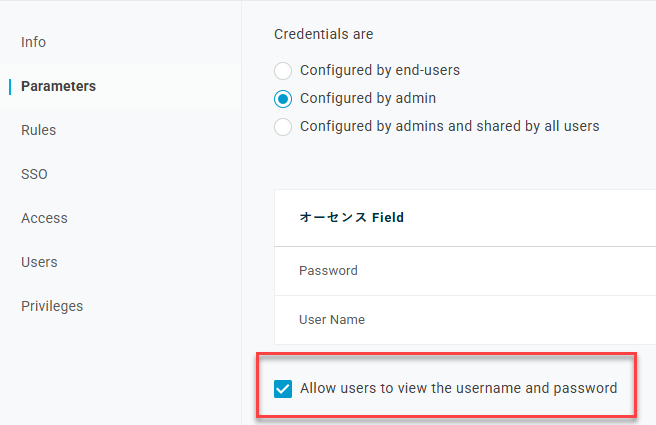Uncheck the allow users to view credentials checkbox
Viewport: 656px width, 425px height.
coord(283,388)
